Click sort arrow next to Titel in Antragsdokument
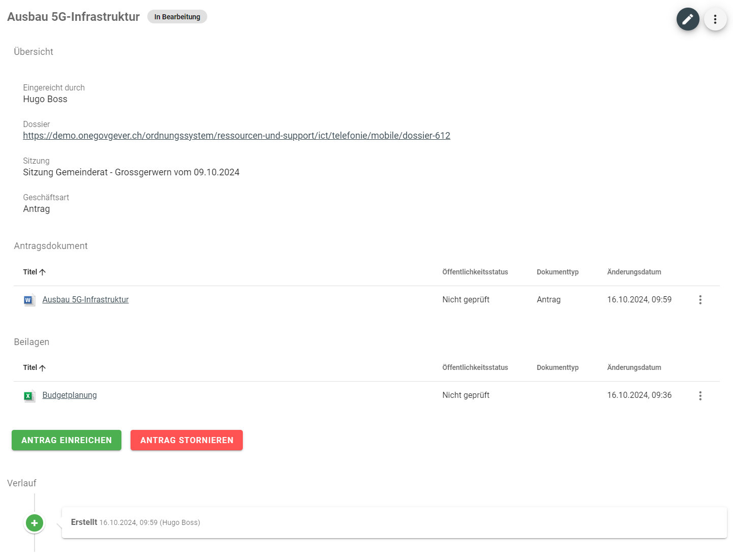 pyautogui.click(x=43, y=272)
